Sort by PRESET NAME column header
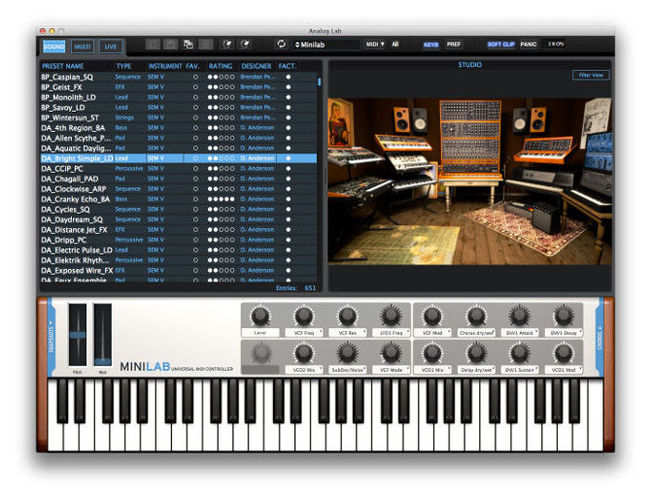 tap(63, 66)
